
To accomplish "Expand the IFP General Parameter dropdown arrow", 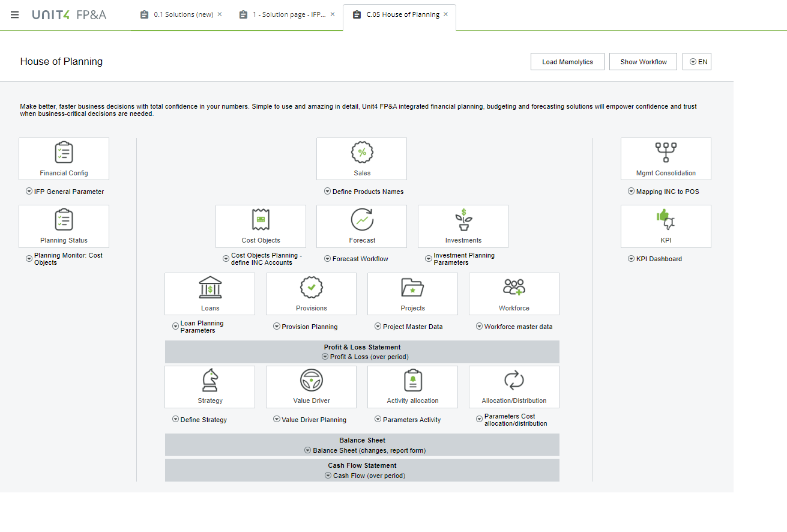I will [x=29, y=192].
